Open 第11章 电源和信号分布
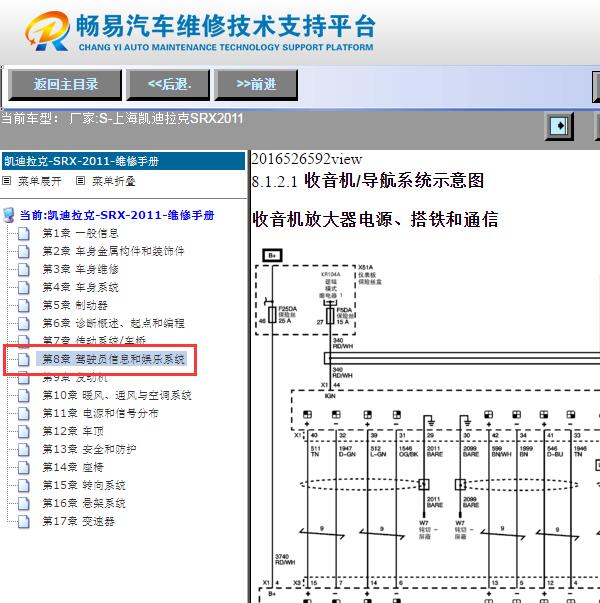 point(100,413)
